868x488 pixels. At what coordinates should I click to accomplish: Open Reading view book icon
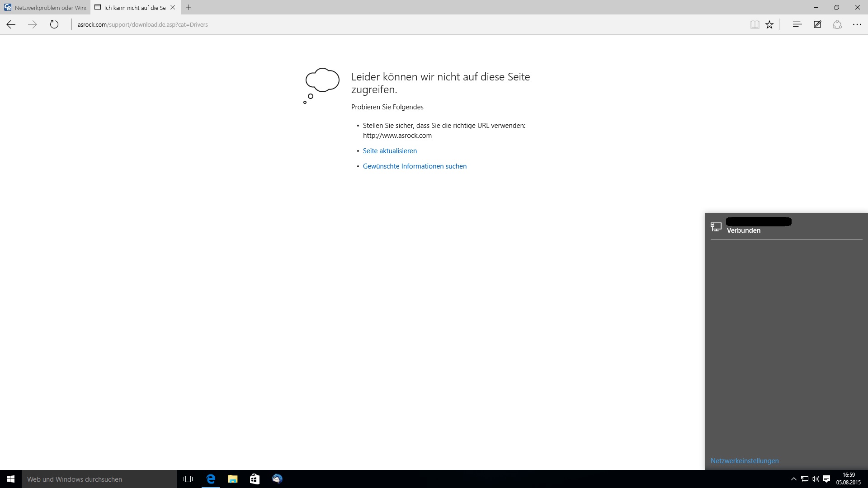coord(755,24)
